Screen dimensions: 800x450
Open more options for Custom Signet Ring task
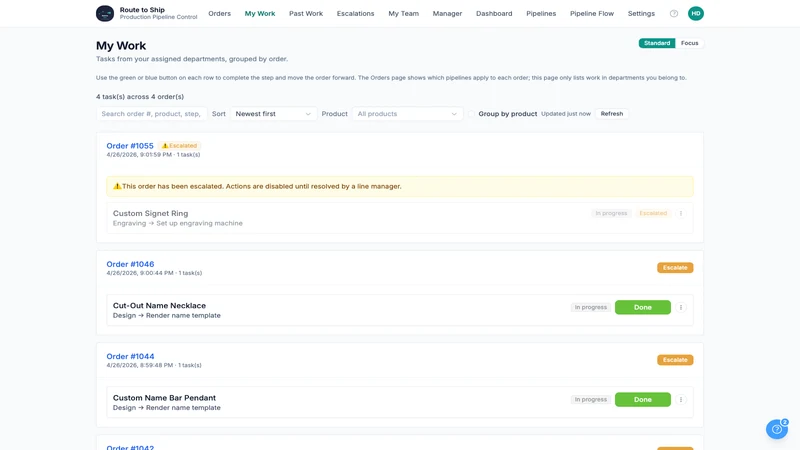681,213
